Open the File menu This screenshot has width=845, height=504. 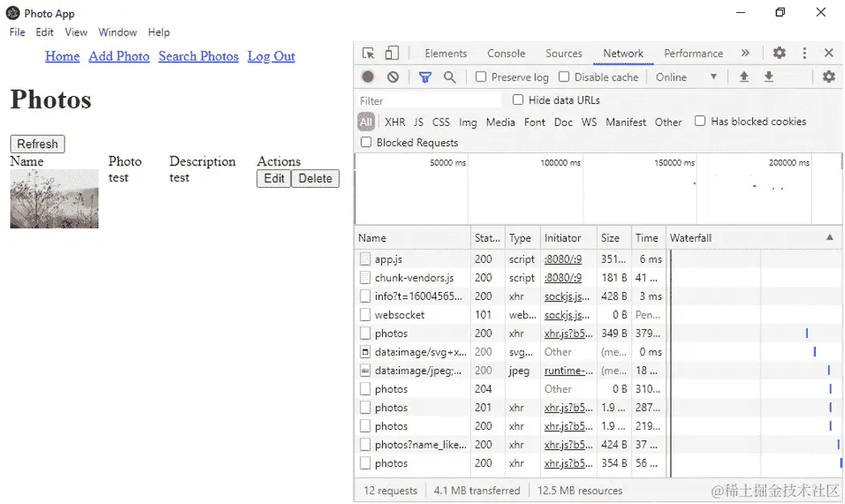[x=17, y=32]
